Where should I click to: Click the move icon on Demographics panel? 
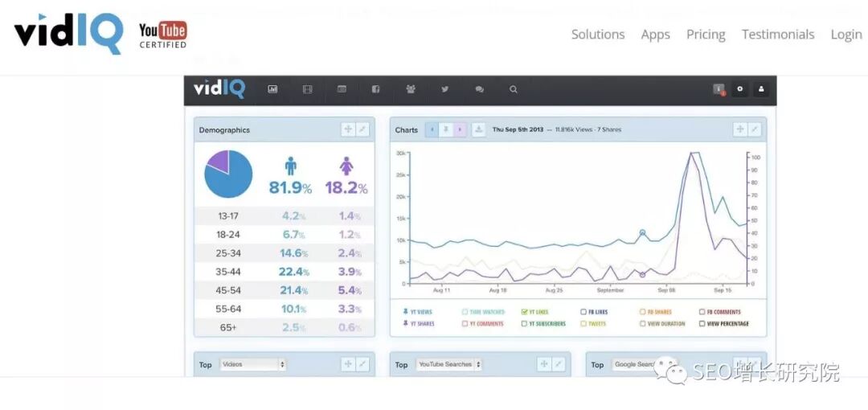(348, 129)
